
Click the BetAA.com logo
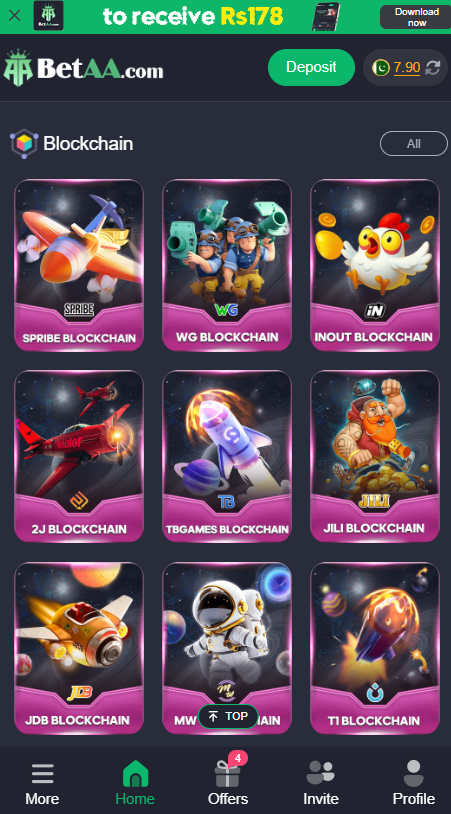pos(84,68)
